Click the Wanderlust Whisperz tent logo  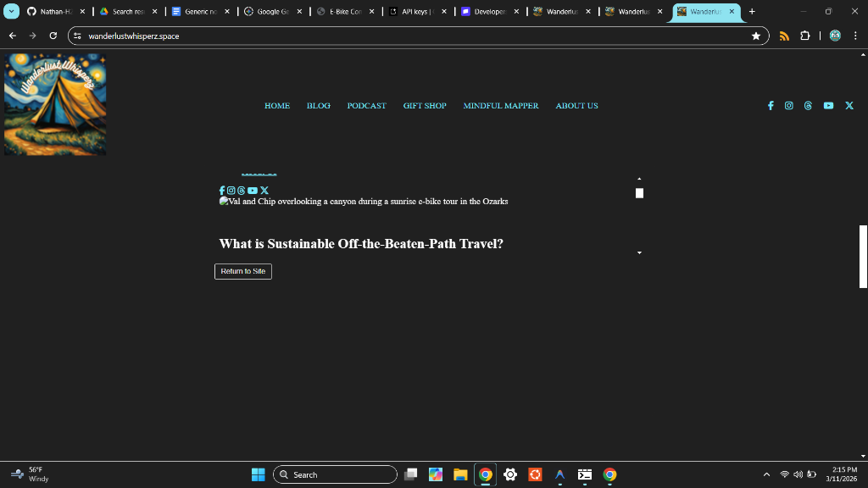55,104
